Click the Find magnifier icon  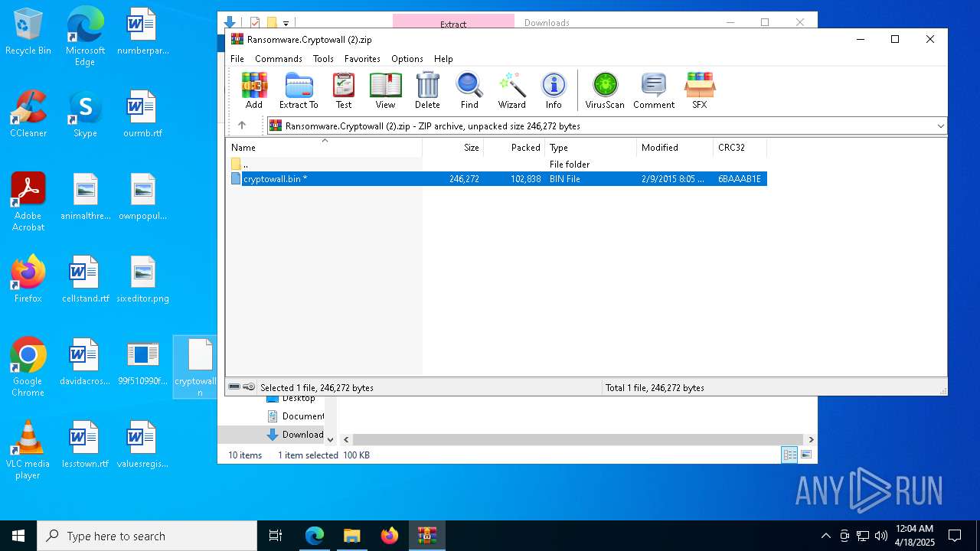[x=469, y=90]
